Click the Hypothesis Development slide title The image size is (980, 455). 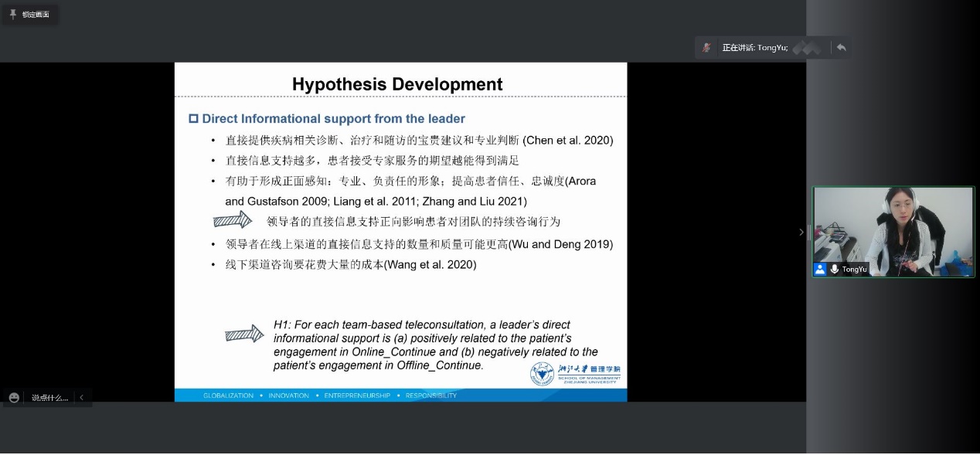[397, 84]
